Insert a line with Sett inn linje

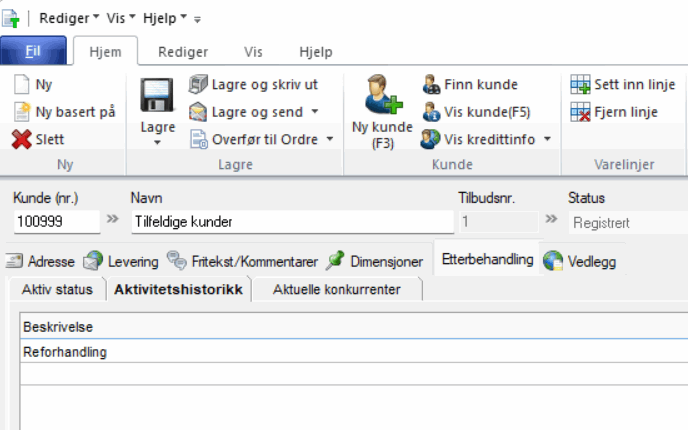[580, 85]
